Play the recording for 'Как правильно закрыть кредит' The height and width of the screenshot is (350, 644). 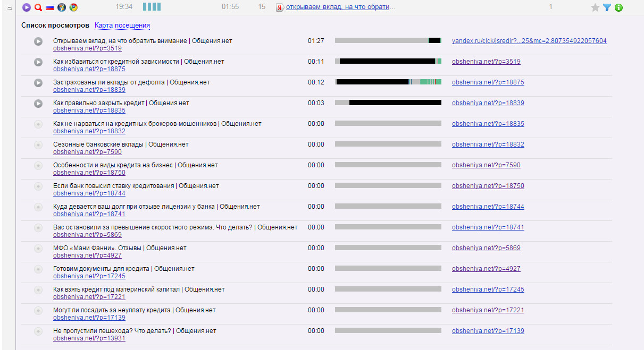[x=38, y=104]
